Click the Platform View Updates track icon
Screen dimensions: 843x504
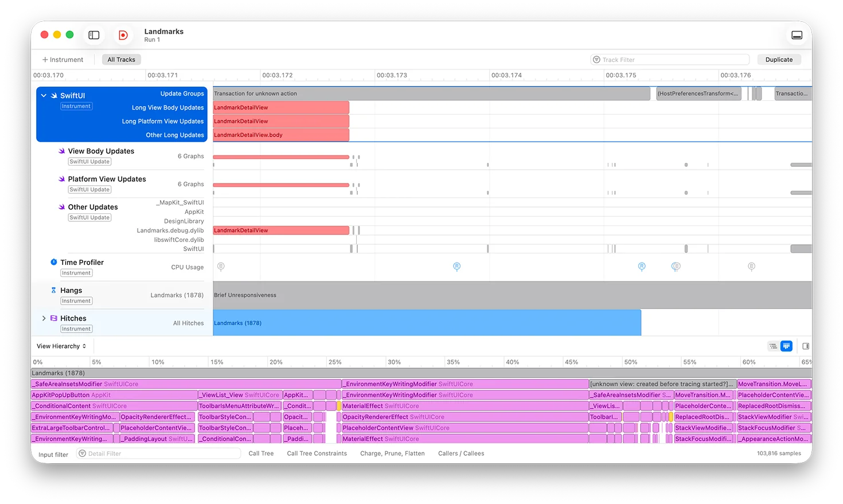pos(61,179)
